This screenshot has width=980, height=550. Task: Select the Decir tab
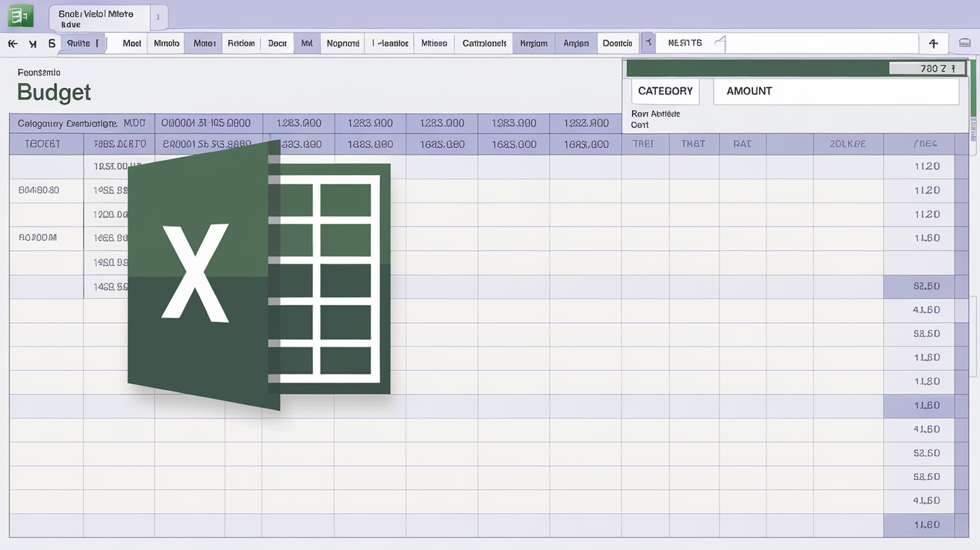[277, 43]
